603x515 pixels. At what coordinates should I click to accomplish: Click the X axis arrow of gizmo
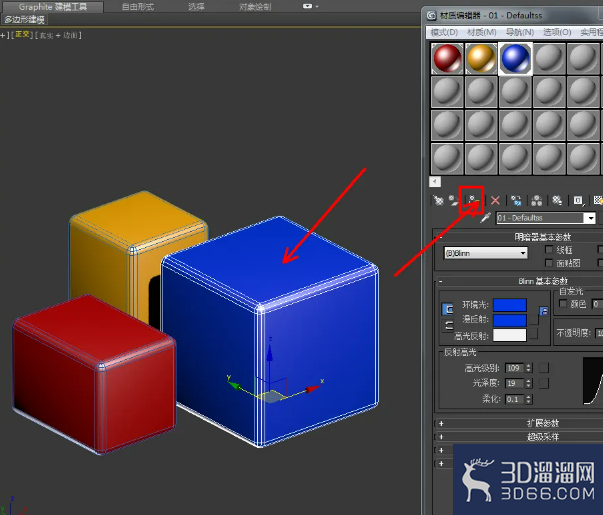pyautogui.click(x=313, y=390)
